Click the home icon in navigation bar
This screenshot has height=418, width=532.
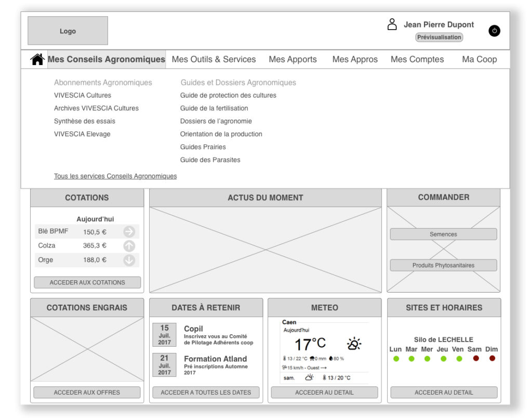(x=37, y=59)
